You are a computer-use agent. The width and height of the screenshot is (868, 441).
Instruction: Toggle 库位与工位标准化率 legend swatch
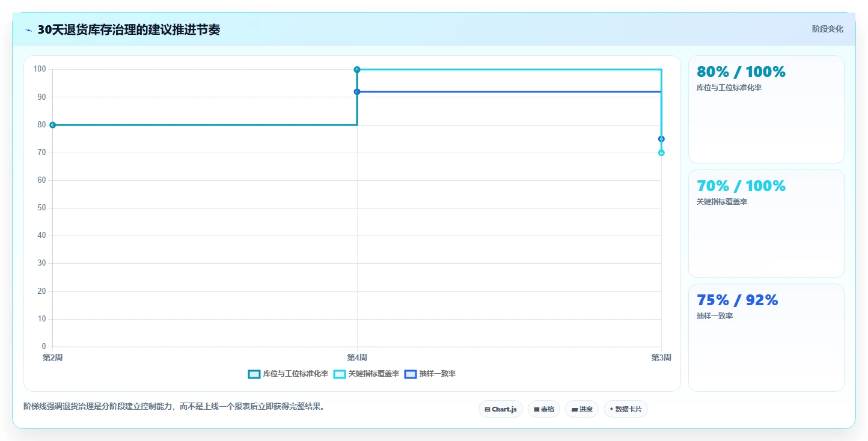[254, 374]
